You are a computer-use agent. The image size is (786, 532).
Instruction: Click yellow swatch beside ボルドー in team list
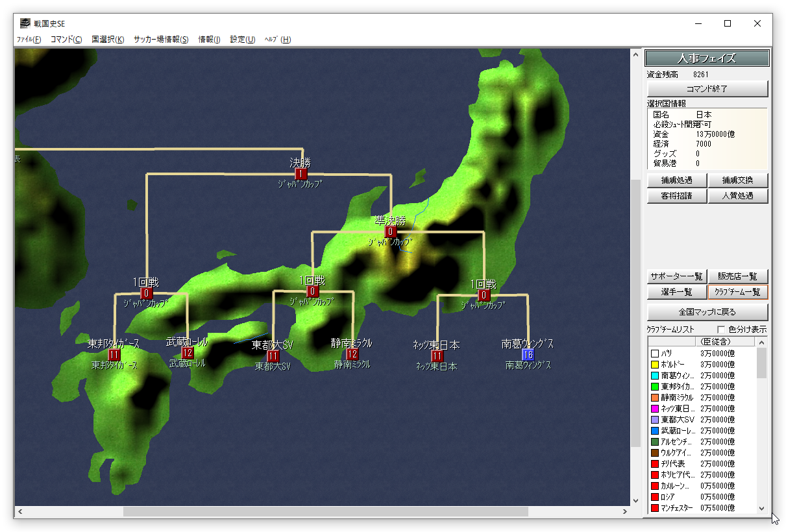point(655,365)
